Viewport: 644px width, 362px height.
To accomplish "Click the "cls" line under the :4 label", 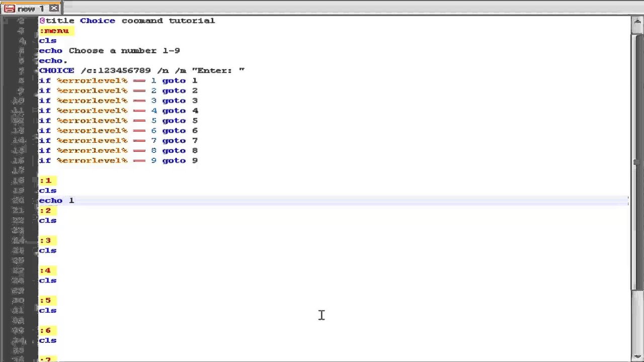I will [x=48, y=281].
